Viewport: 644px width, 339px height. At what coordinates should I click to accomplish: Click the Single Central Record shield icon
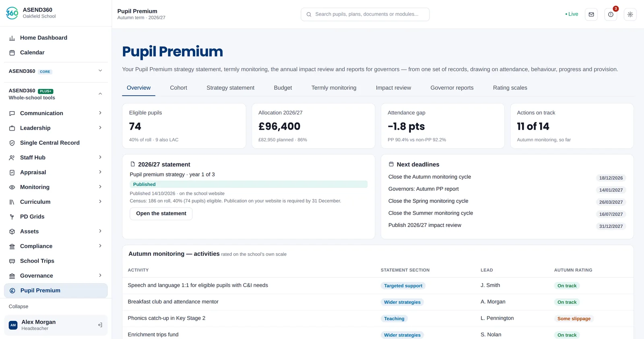click(x=12, y=143)
